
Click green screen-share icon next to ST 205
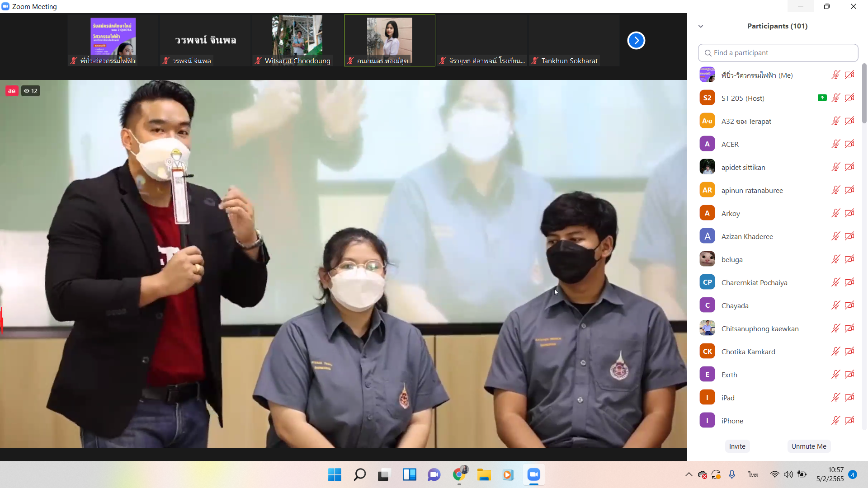point(822,98)
